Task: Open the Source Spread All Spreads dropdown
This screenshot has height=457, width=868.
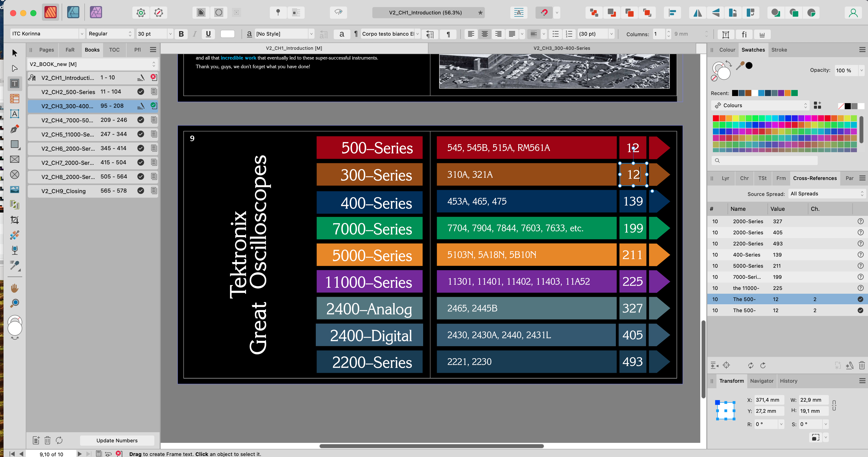Action: [x=827, y=194]
